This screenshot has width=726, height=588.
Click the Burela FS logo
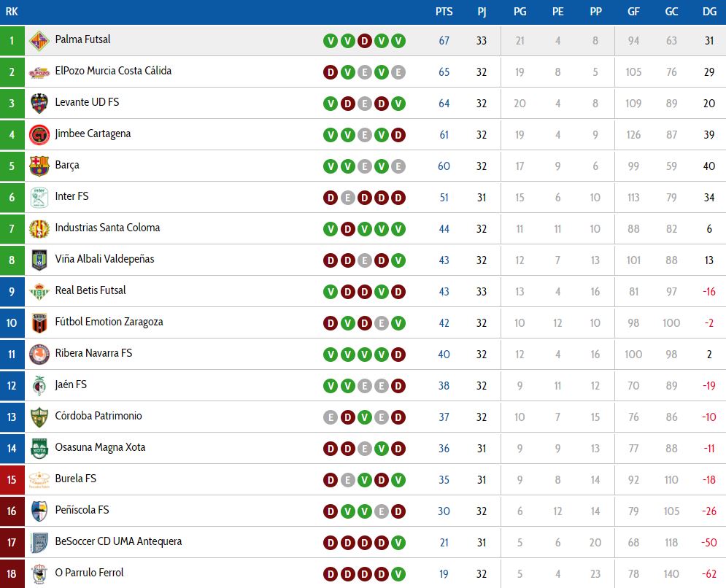click(x=39, y=480)
